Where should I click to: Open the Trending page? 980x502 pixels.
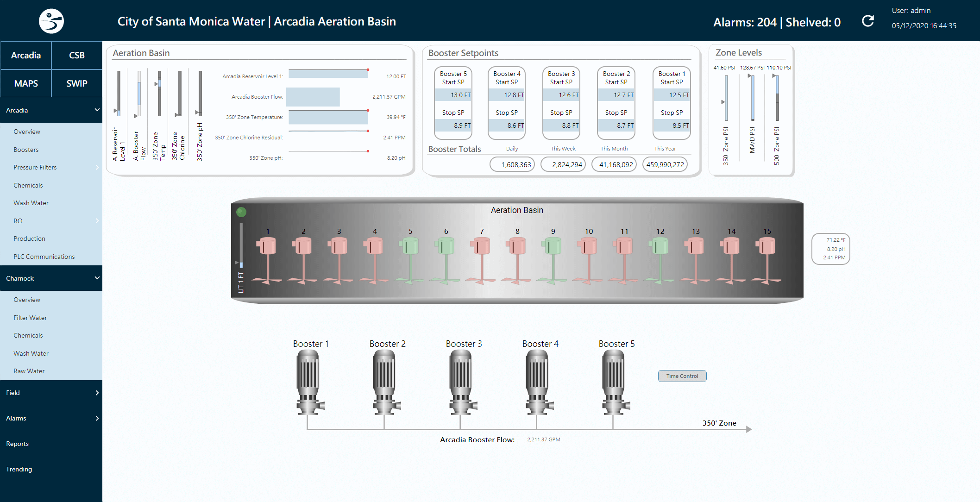click(x=51, y=469)
